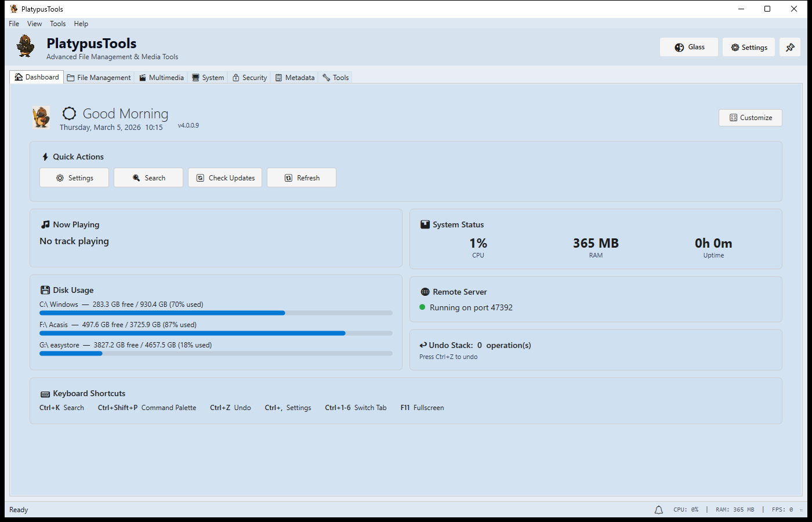Open the Tools menu in menu bar
Screen dimensions: 812x522
(x=57, y=24)
